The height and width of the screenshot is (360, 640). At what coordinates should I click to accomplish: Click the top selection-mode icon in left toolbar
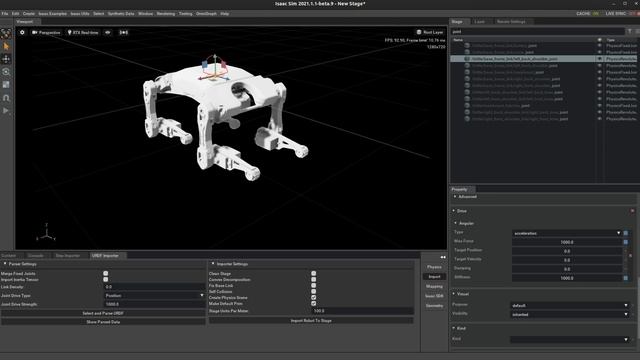[6, 33]
